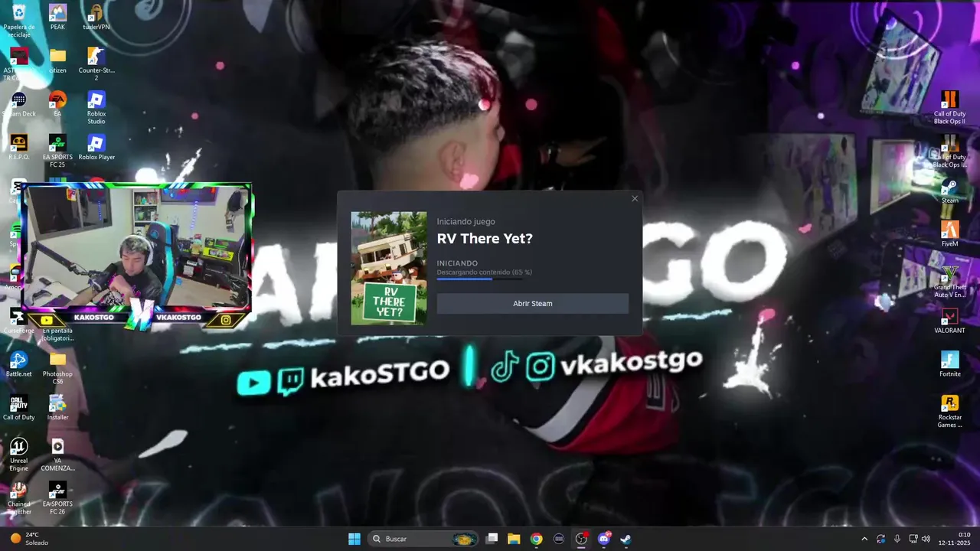Open Task View from the taskbar

(492, 539)
